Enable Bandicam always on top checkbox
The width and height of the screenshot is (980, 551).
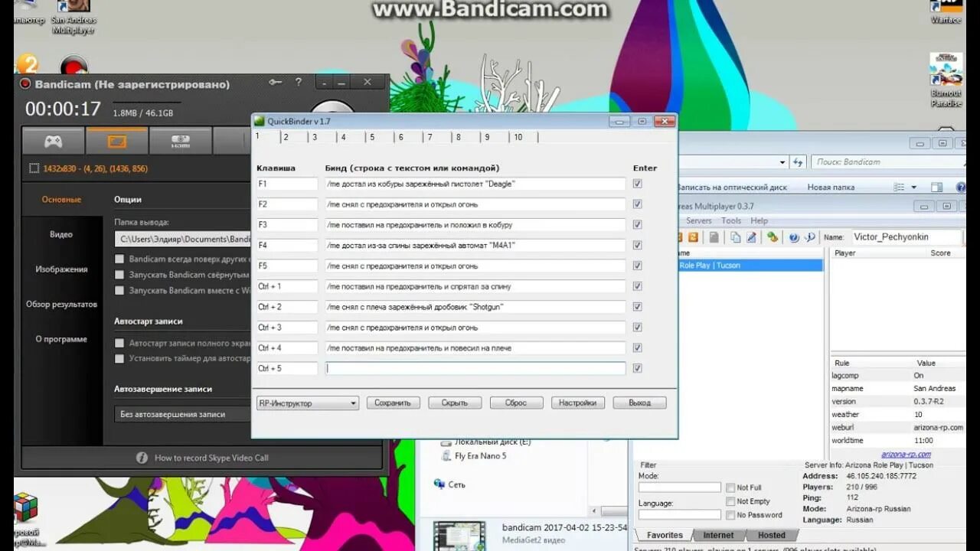tap(119, 259)
